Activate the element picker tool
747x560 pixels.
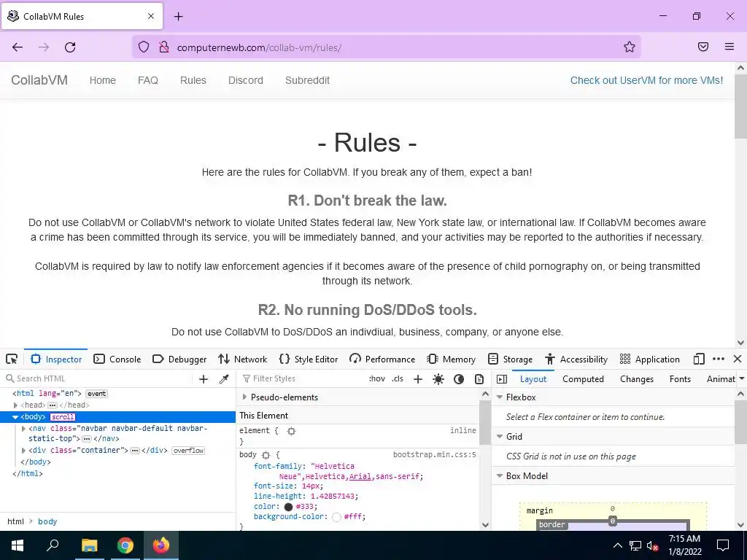point(12,359)
